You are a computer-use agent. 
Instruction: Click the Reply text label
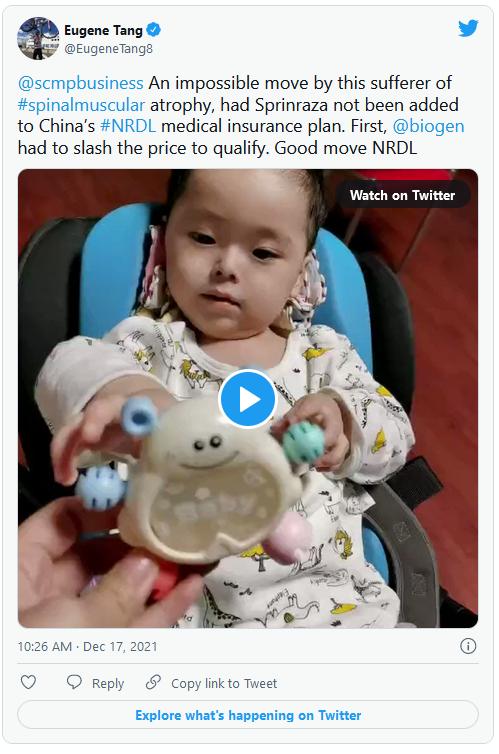(x=108, y=683)
